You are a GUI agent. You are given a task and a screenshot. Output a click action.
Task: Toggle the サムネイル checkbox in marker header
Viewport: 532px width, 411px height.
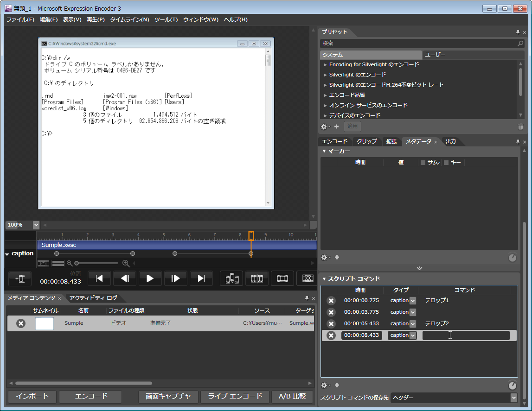point(423,163)
